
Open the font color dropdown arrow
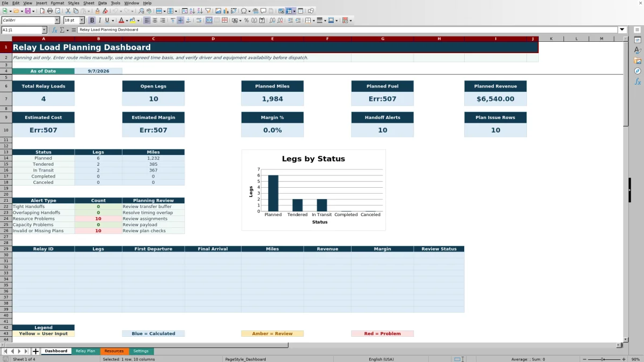(127, 20)
